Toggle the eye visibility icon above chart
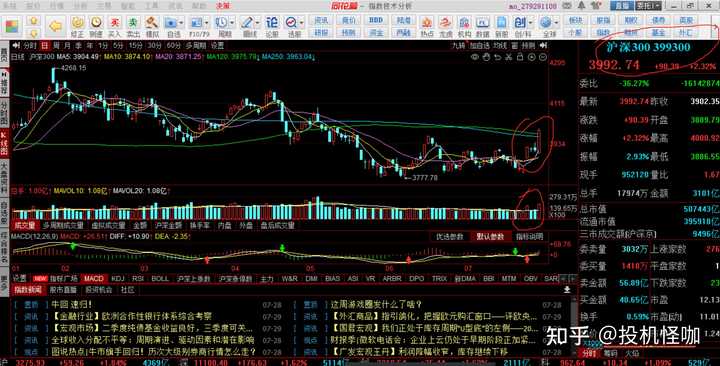The width and height of the screenshot is (720, 366). point(475,57)
